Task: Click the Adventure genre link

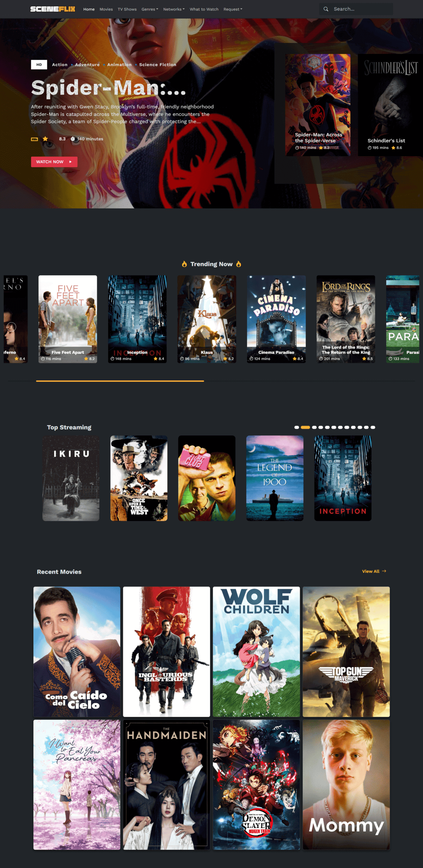Action: pyautogui.click(x=87, y=65)
